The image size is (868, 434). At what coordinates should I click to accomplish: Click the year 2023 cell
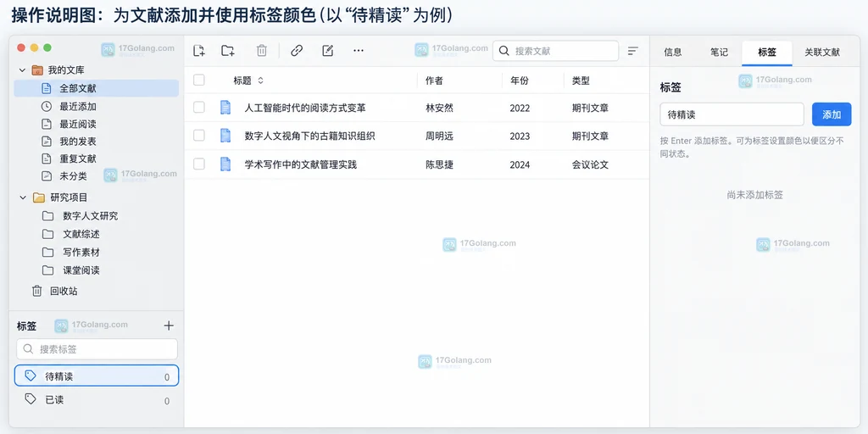tap(520, 136)
